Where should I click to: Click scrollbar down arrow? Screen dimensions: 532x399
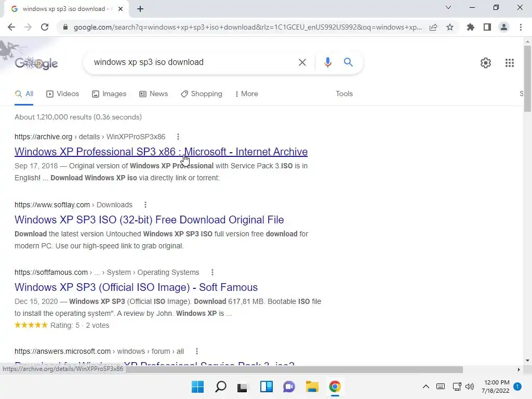527,361
